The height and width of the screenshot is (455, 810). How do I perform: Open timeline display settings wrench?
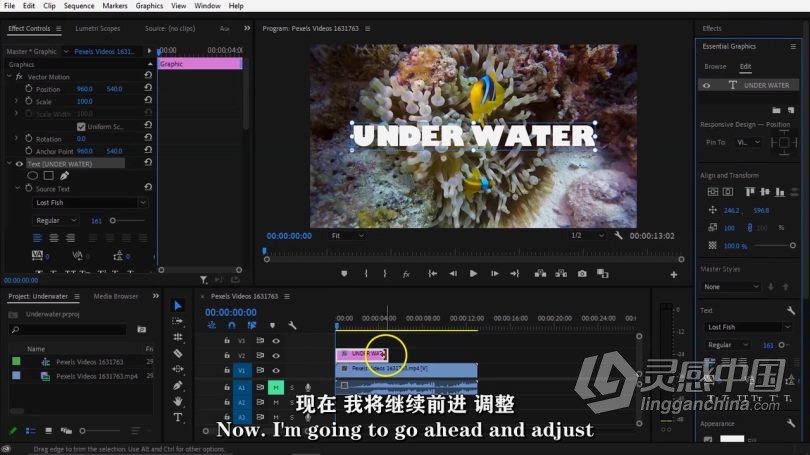292,325
